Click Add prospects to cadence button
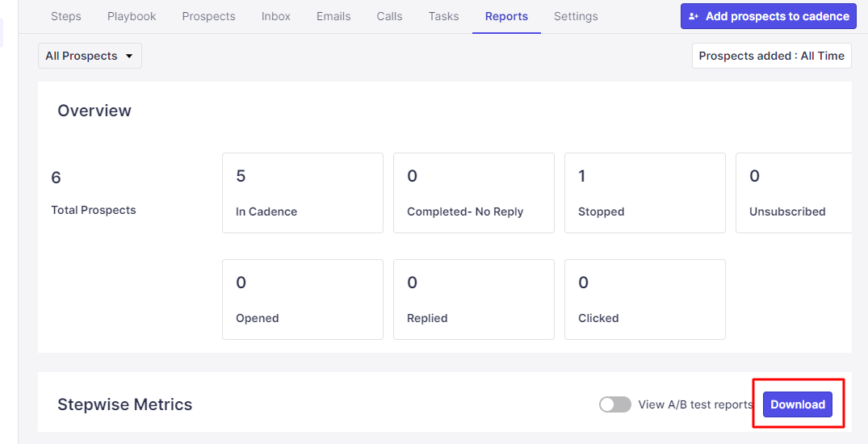Screen dimensions: 868x444 click(x=768, y=16)
